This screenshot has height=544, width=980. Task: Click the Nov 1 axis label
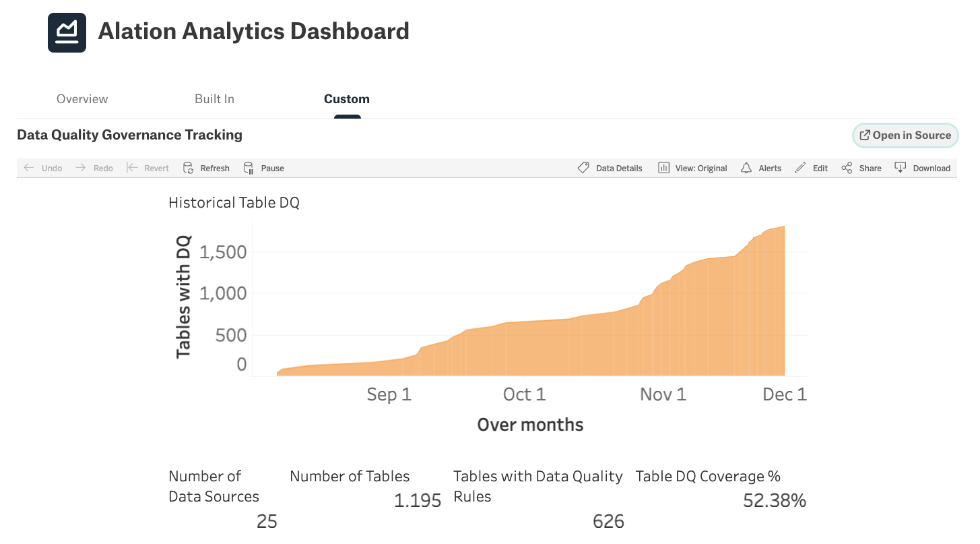point(663,394)
